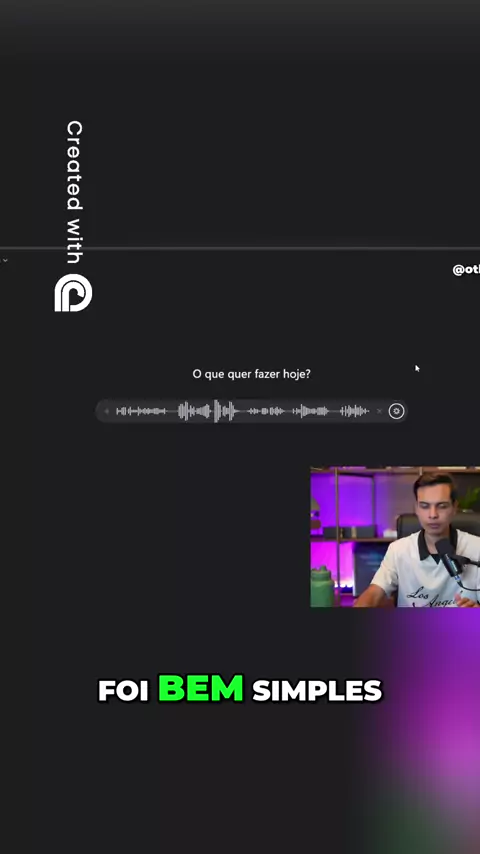Click the watermark logo below Created with
Viewport: 480px width, 854px height.
point(73,293)
